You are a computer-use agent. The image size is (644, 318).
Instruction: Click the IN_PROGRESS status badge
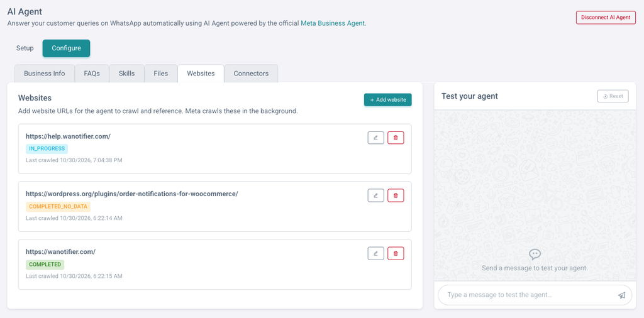click(47, 148)
